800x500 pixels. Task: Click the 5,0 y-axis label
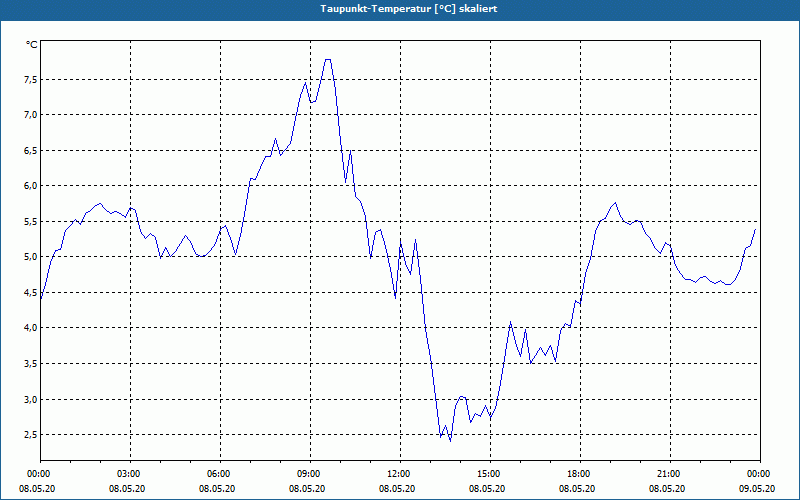coord(32,257)
